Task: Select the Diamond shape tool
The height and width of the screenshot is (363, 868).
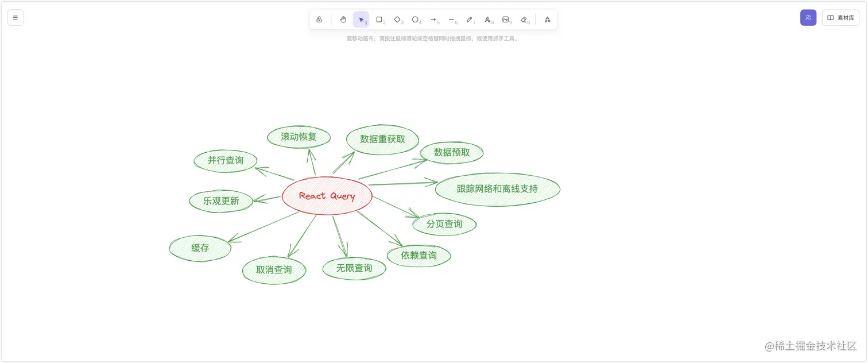Action: [x=397, y=20]
